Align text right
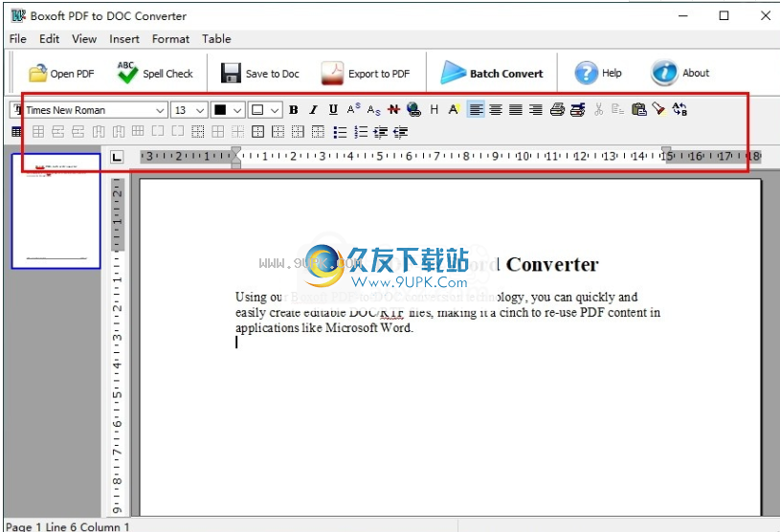The height and width of the screenshot is (532, 780). [536, 109]
